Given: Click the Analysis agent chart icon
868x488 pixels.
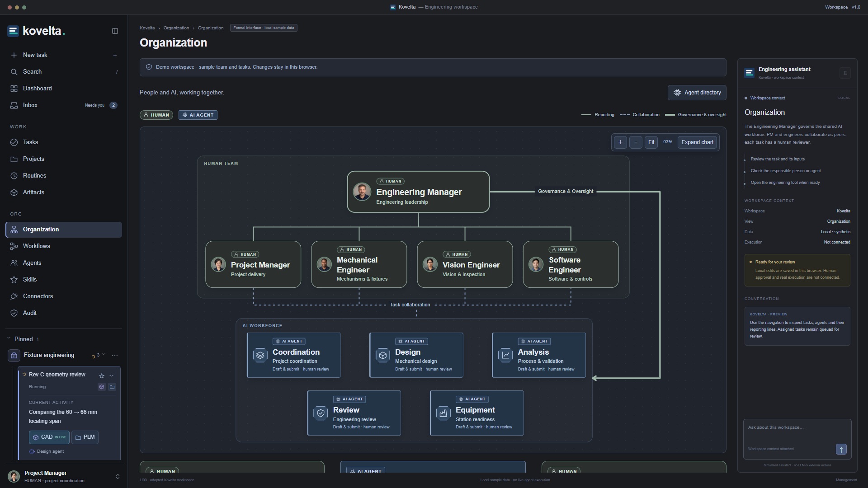Looking at the screenshot, I should (505, 355).
